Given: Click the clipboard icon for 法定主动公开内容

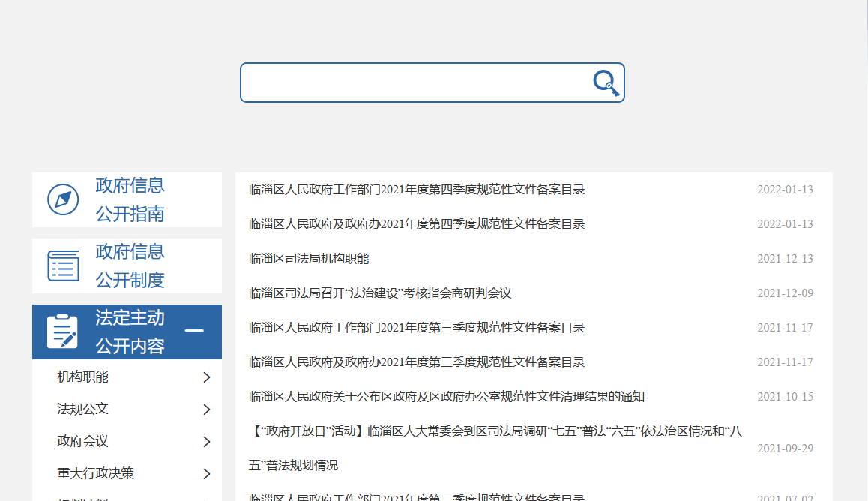Looking at the screenshot, I should coord(62,331).
